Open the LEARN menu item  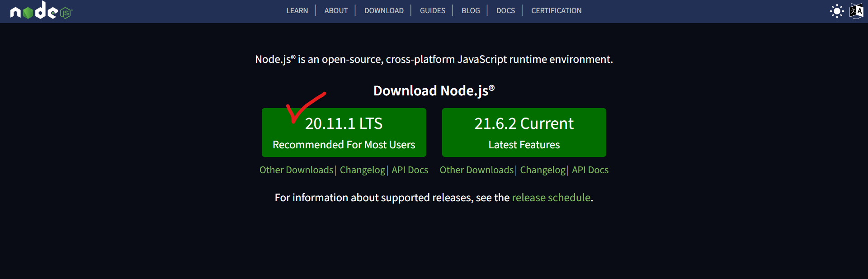297,10
